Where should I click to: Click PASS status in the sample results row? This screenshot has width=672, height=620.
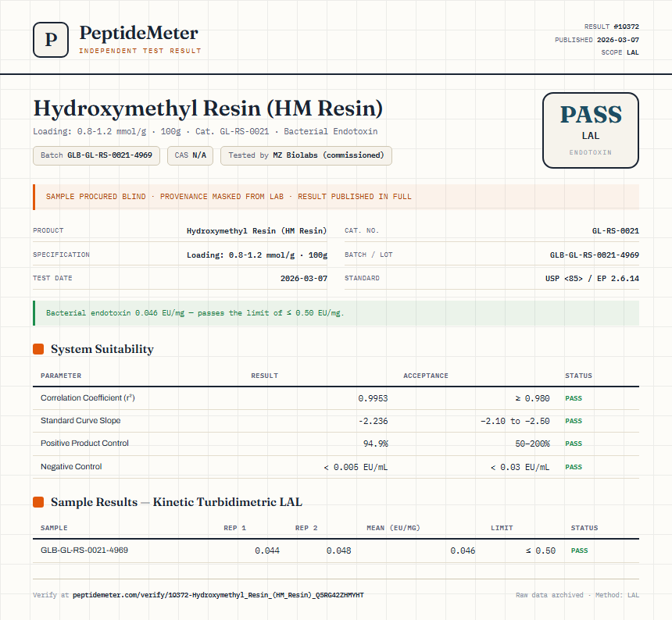[x=580, y=551]
